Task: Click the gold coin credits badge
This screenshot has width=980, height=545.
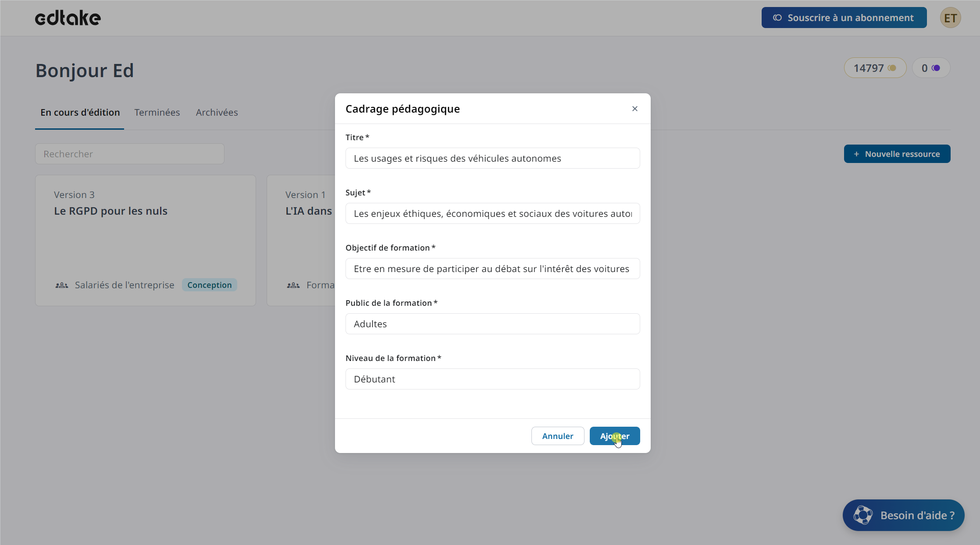Action: point(875,68)
